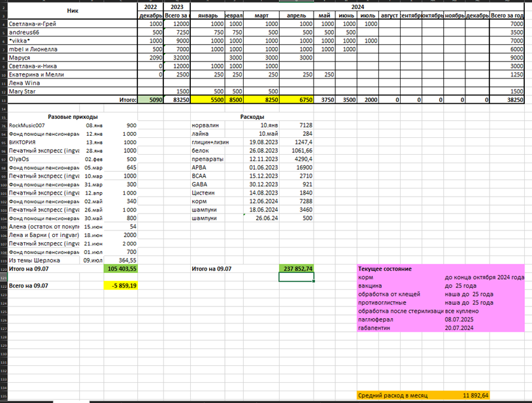Select the 'норвалин' expense cell

point(206,125)
